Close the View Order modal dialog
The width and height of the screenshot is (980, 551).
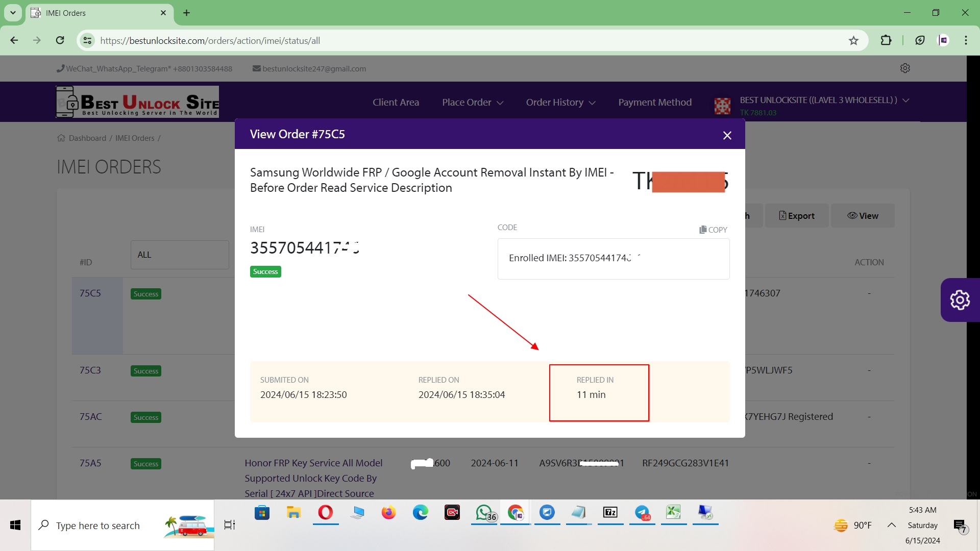727,135
